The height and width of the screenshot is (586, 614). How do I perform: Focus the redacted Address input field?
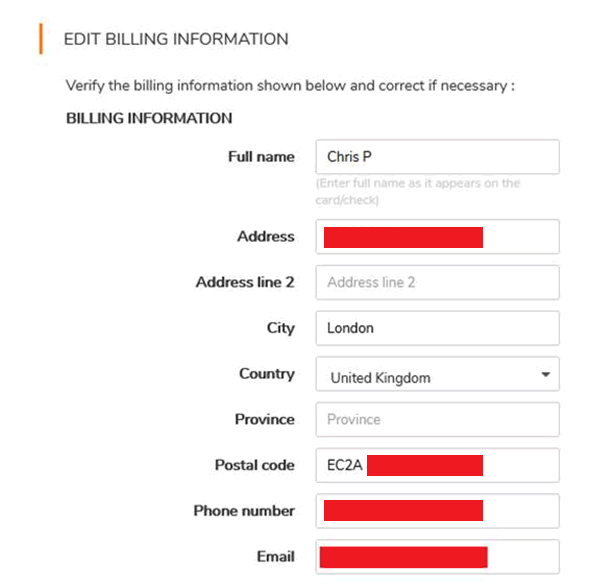pyautogui.click(x=437, y=237)
